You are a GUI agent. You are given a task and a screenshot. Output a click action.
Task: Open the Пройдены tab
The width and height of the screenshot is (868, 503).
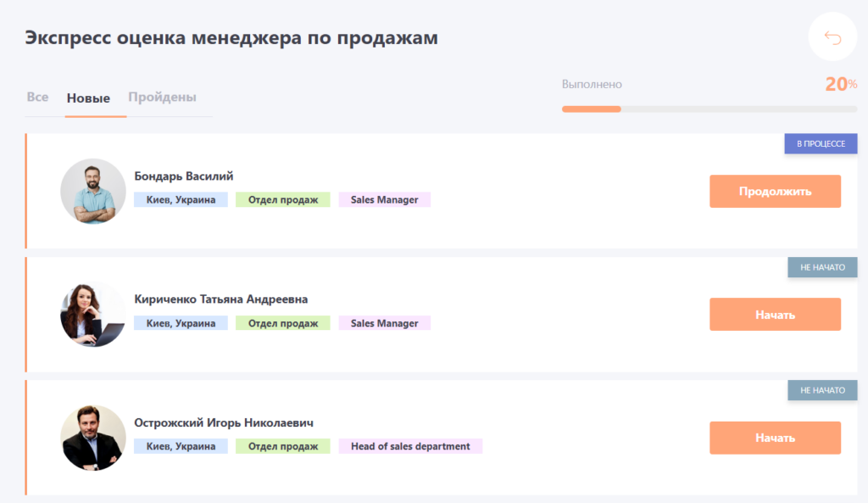[162, 97]
